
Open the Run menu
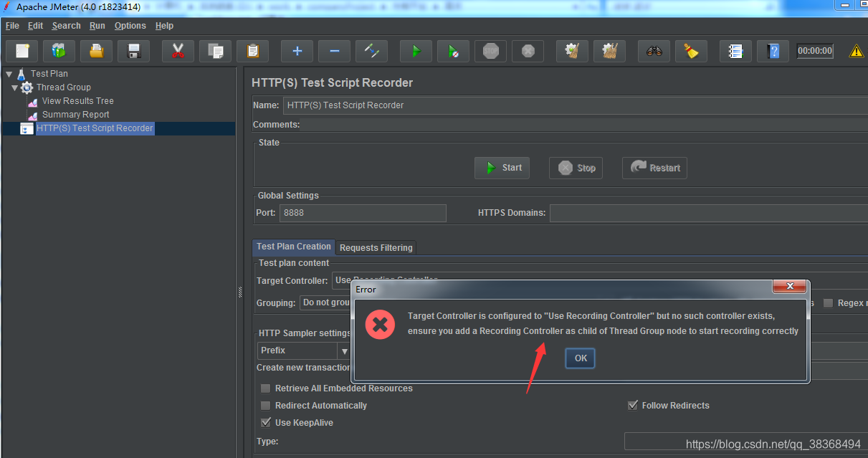(97, 25)
